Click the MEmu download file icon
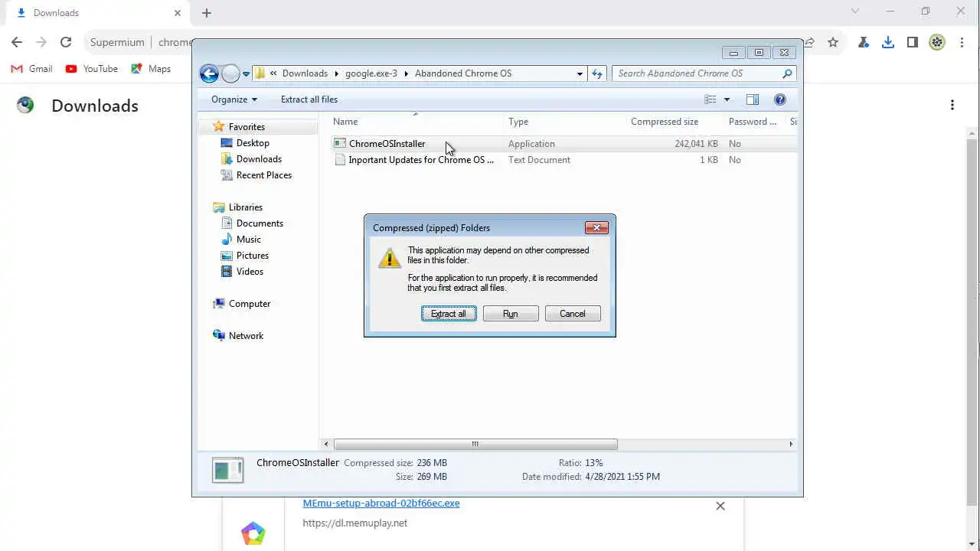Screen dimensions: 980x551 click(253, 533)
